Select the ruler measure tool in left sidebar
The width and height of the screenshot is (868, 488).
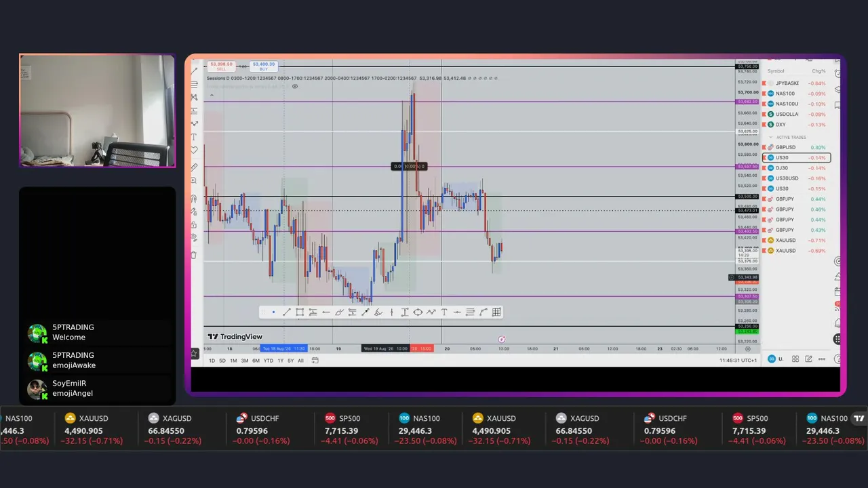(x=194, y=167)
